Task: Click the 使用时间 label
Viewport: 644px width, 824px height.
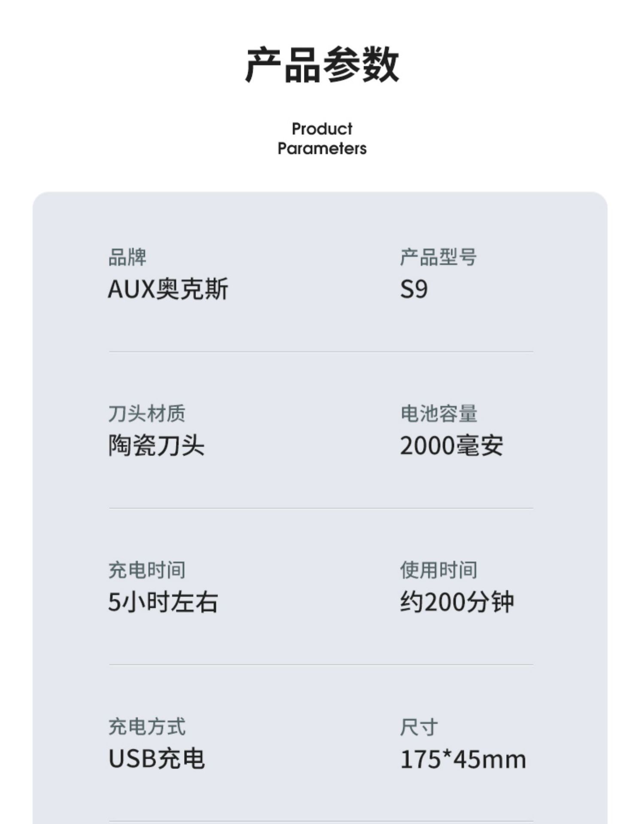Action: click(x=439, y=570)
